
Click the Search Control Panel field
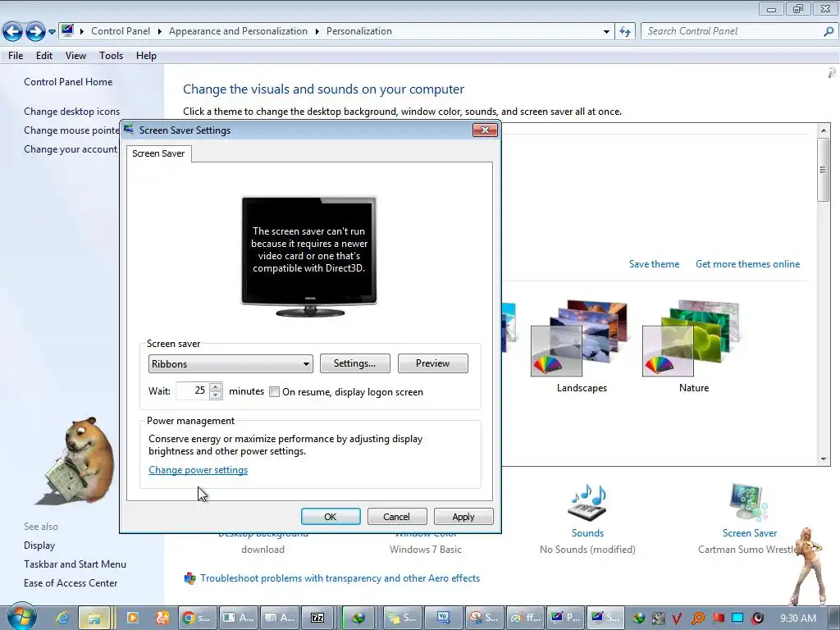731,32
